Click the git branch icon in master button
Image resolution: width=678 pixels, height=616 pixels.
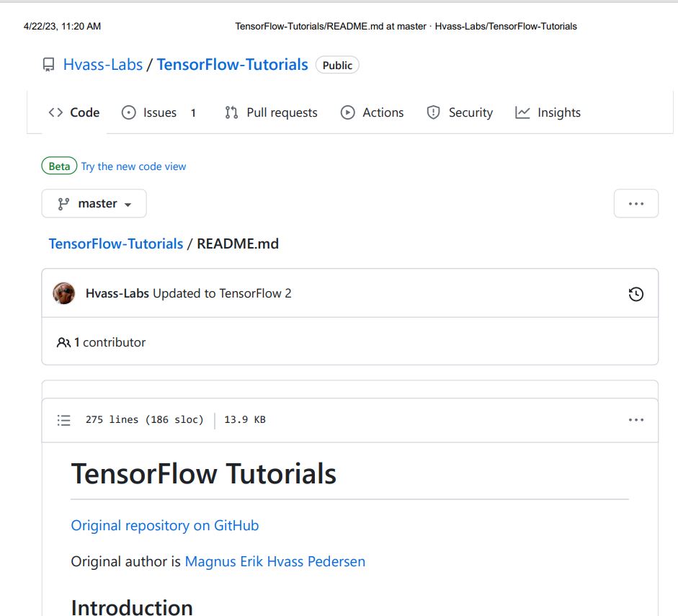(63, 204)
